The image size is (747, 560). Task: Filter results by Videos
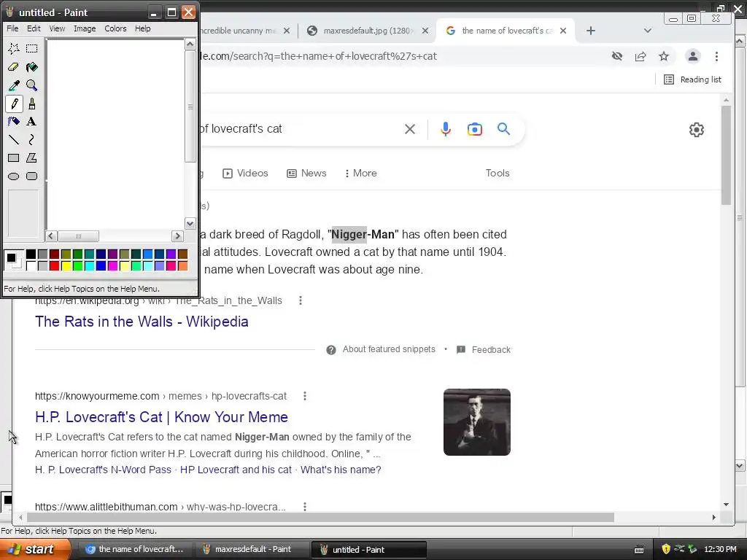tap(245, 174)
